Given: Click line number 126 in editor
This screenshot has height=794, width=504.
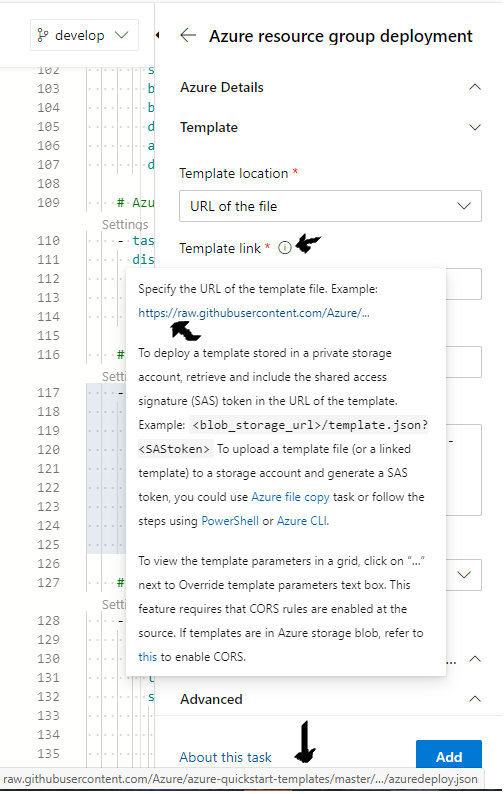Looking at the screenshot, I should click(48, 564).
